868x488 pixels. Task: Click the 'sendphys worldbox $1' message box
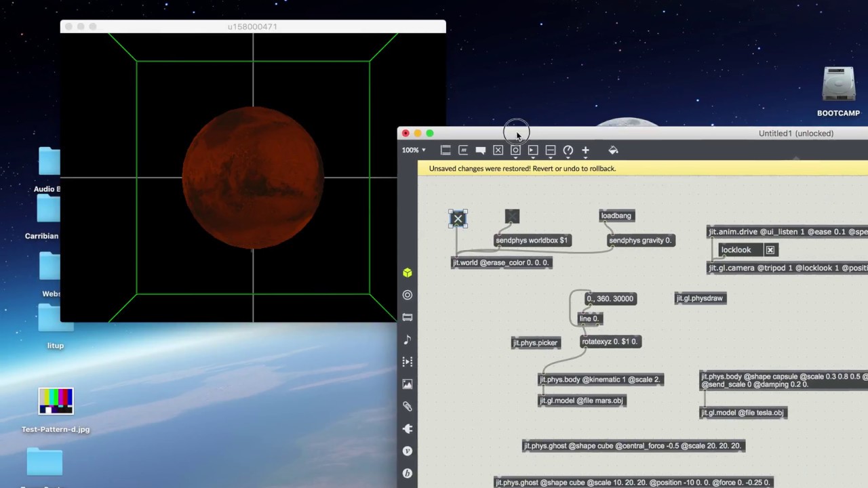tap(532, 241)
